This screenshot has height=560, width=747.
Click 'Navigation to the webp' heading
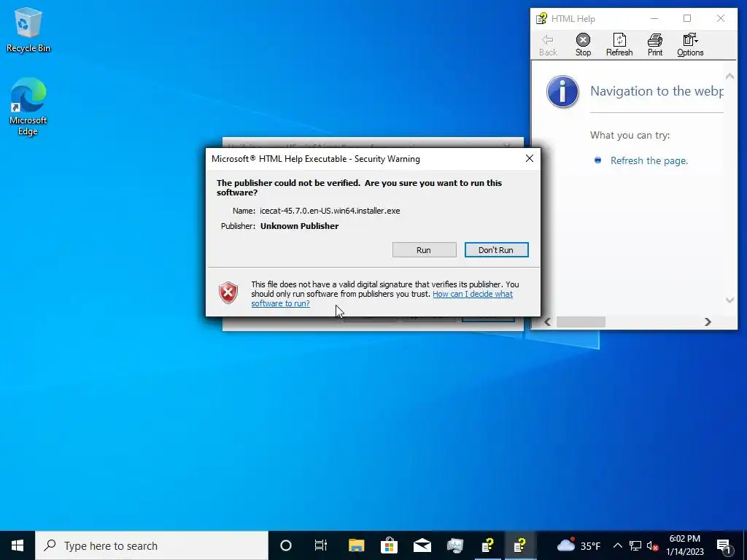[x=657, y=91]
